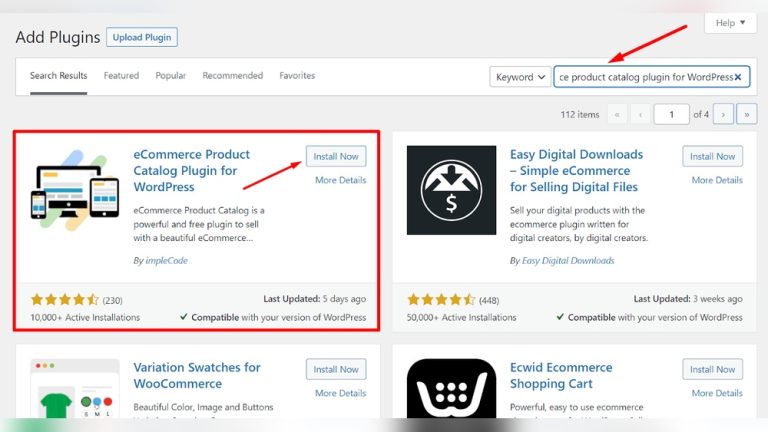Viewport: 768px width, 432px height.
Task: Open the Easy Digital Downloads author link
Action: [x=568, y=261]
